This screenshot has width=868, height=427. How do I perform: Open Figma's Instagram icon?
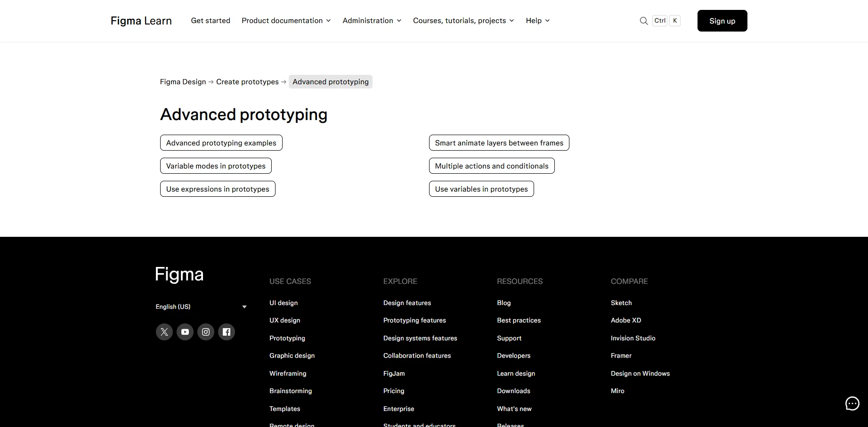[206, 332]
